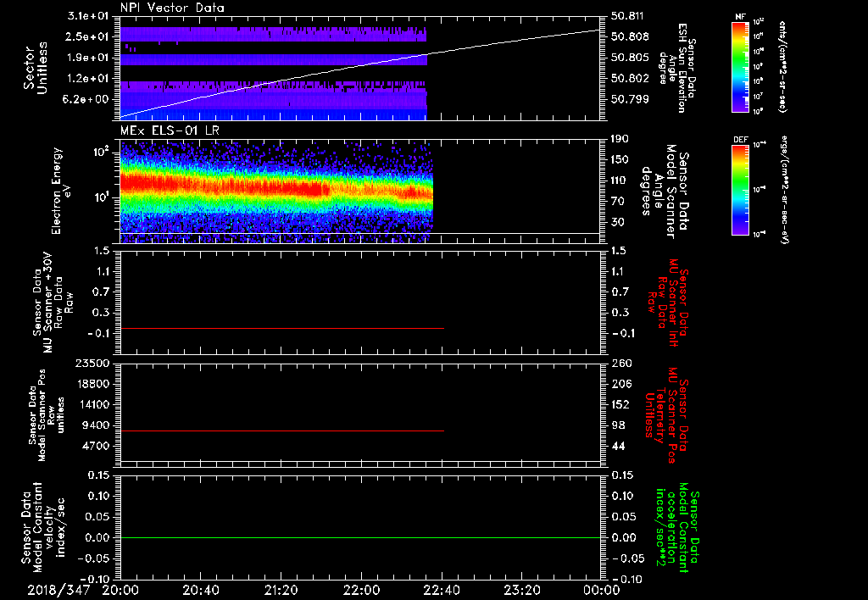Image resolution: width=868 pixels, height=600 pixels.
Task: Click the 20:40 time axis tick label
Action: pos(201,590)
